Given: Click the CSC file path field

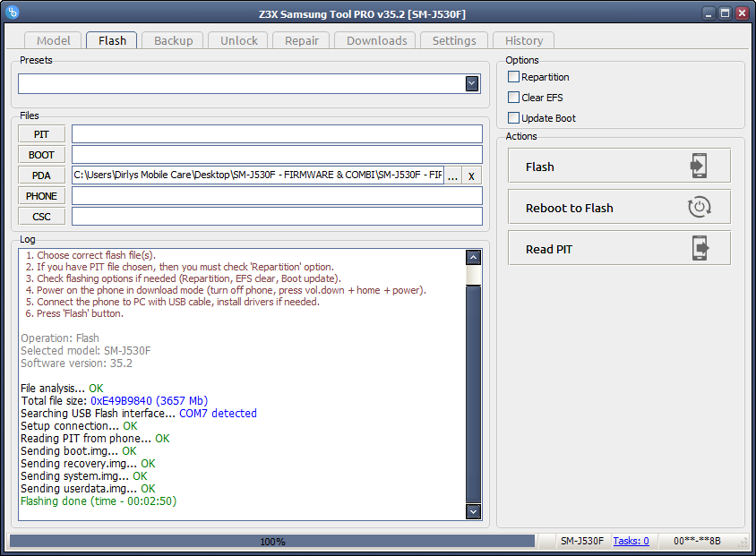Looking at the screenshot, I should tap(277, 217).
